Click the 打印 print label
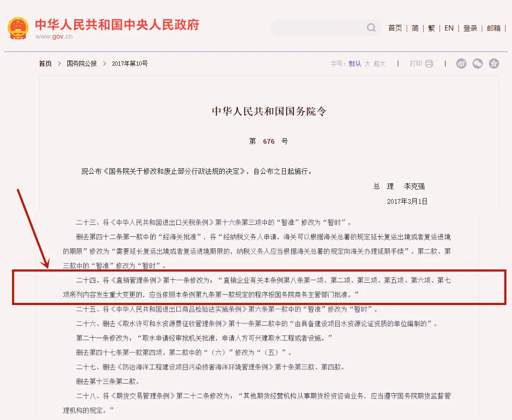This screenshot has width=512, height=420. [x=416, y=63]
